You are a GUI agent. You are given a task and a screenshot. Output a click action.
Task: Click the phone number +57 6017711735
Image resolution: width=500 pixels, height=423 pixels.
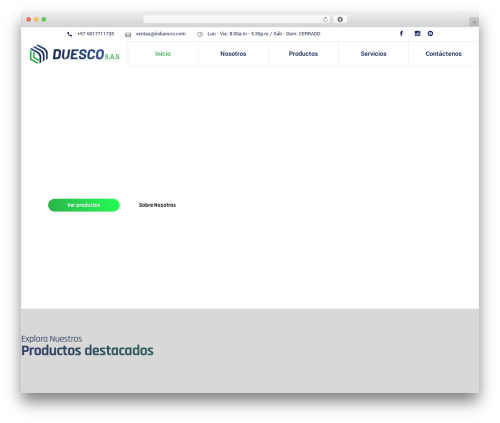tap(96, 34)
